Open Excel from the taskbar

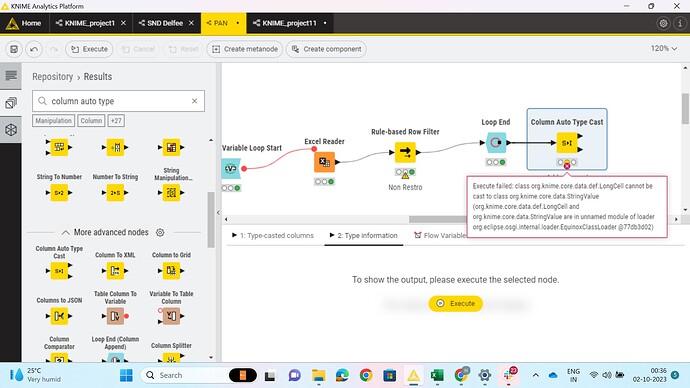[437, 375]
